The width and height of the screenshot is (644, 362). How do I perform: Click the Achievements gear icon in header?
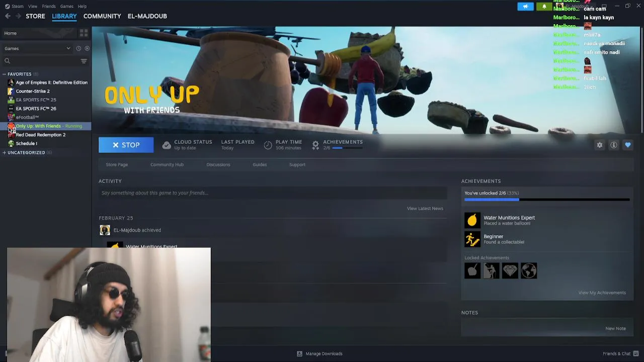(x=315, y=145)
